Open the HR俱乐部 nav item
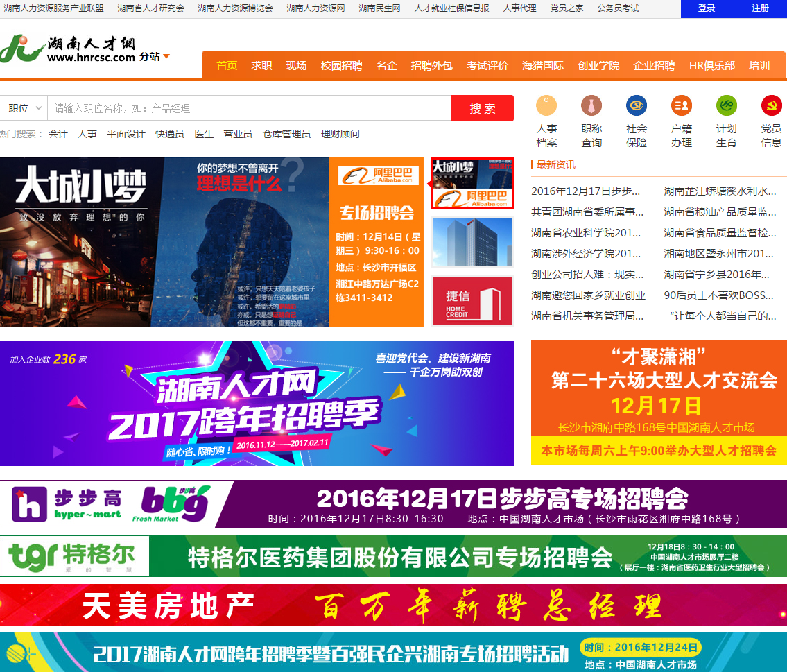The height and width of the screenshot is (672, 787). point(711,66)
